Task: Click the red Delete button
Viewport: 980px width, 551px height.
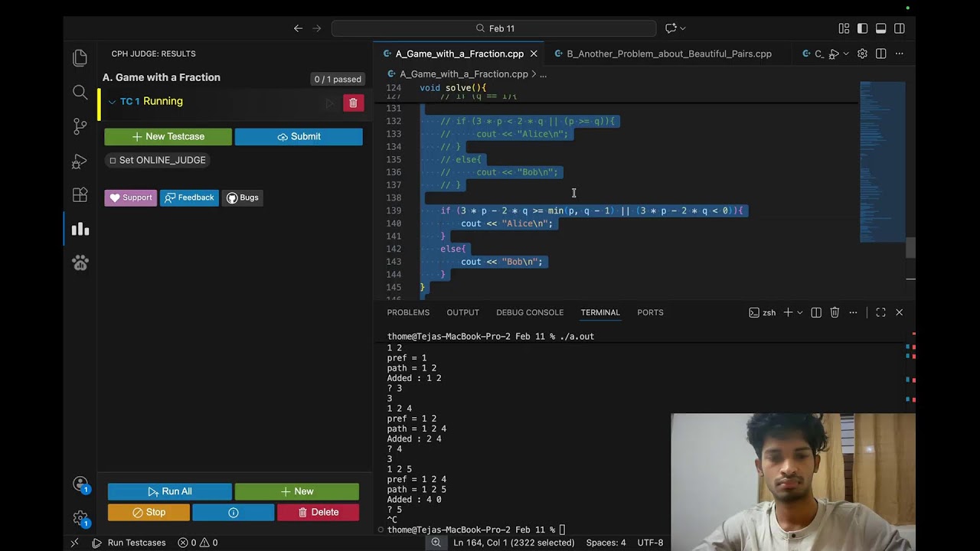Action: pyautogui.click(x=318, y=512)
